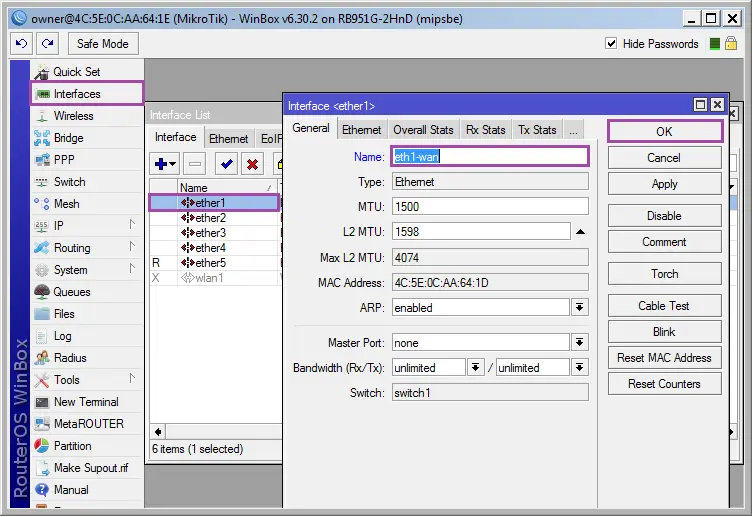This screenshot has width=753, height=517.
Task: Click the undo arrow icon in toolbar
Action: (21, 44)
